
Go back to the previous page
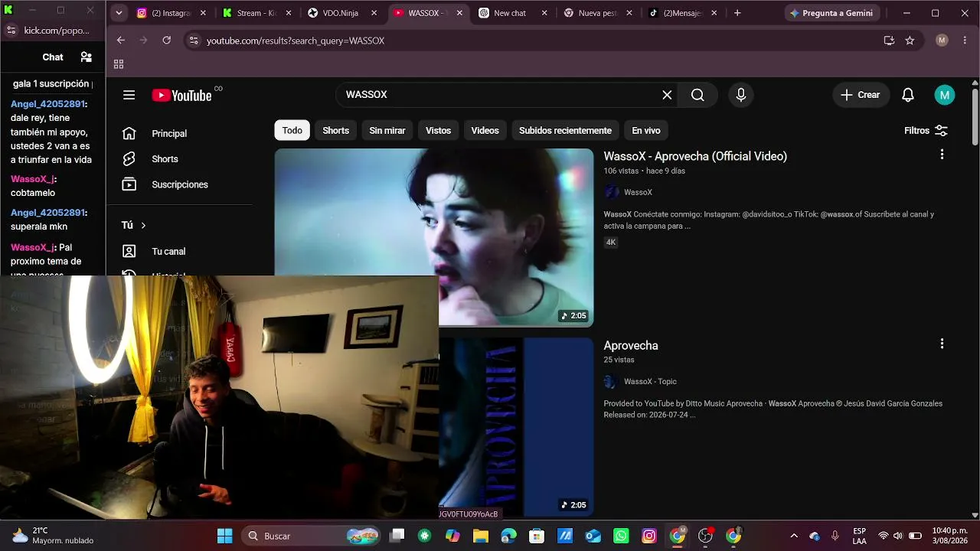click(121, 41)
